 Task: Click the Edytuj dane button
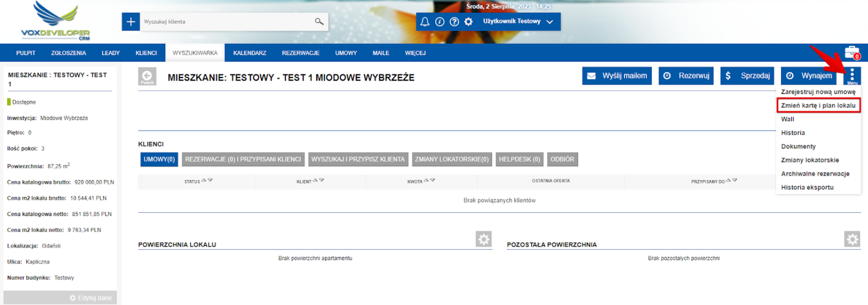[x=60, y=298]
